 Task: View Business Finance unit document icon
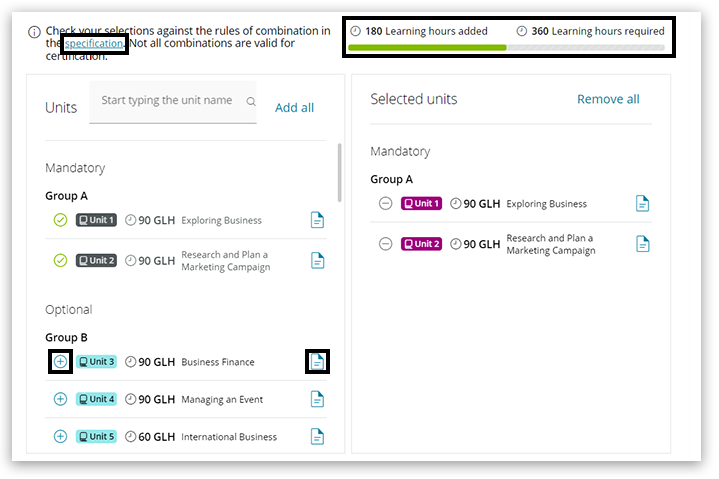tap(317, 362)
